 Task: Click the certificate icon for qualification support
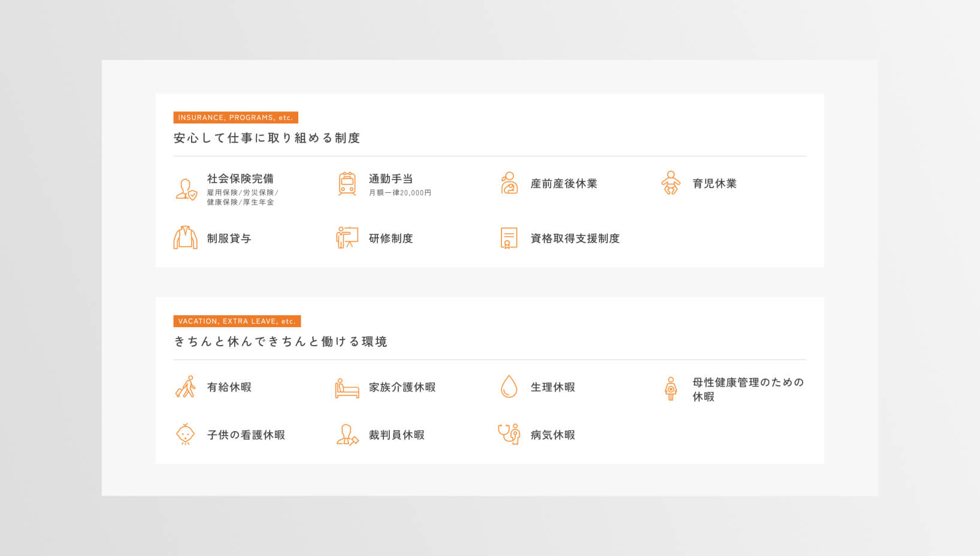509,238
